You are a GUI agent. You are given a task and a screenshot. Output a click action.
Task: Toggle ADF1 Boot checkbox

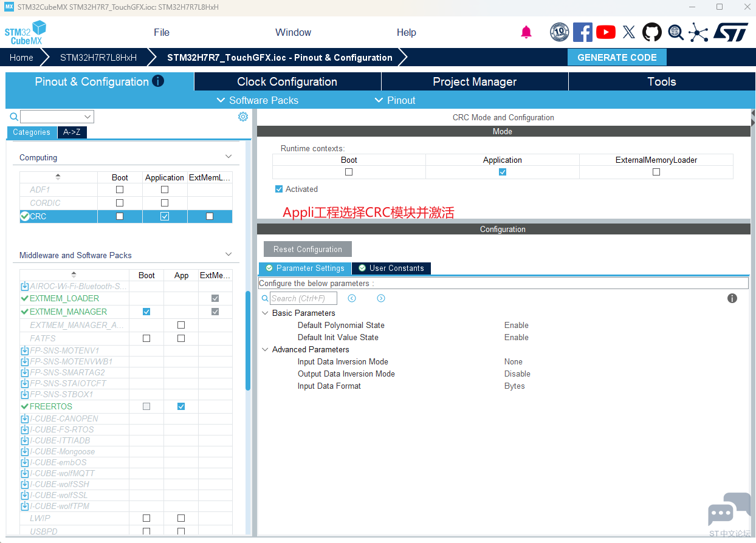[120, 190]
